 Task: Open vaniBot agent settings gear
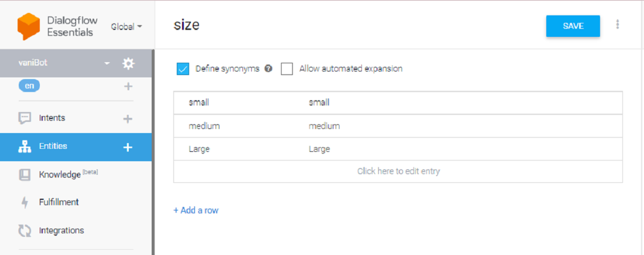(128, 63)
